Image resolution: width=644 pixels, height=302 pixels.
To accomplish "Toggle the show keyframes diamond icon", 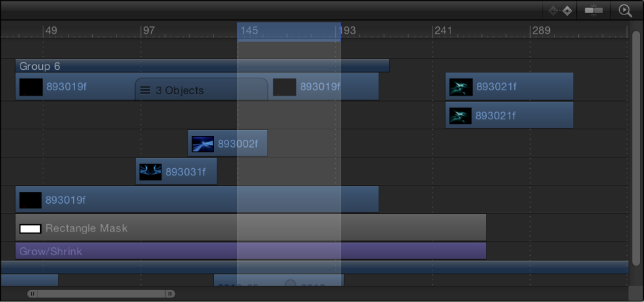I will click(x=560, y=11).
